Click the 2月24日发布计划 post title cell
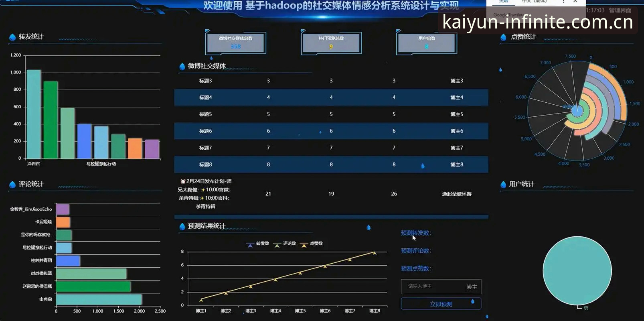The height and width of the screenshot is (321, 644). click(x=205, y=194)
